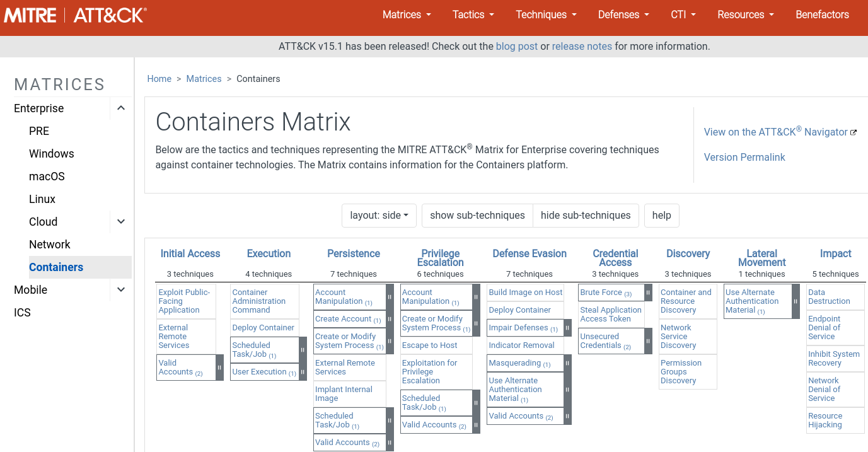Expand the Mobile sidebar chevron
Screen dimensions: 868x452
[x=121, y=290]
